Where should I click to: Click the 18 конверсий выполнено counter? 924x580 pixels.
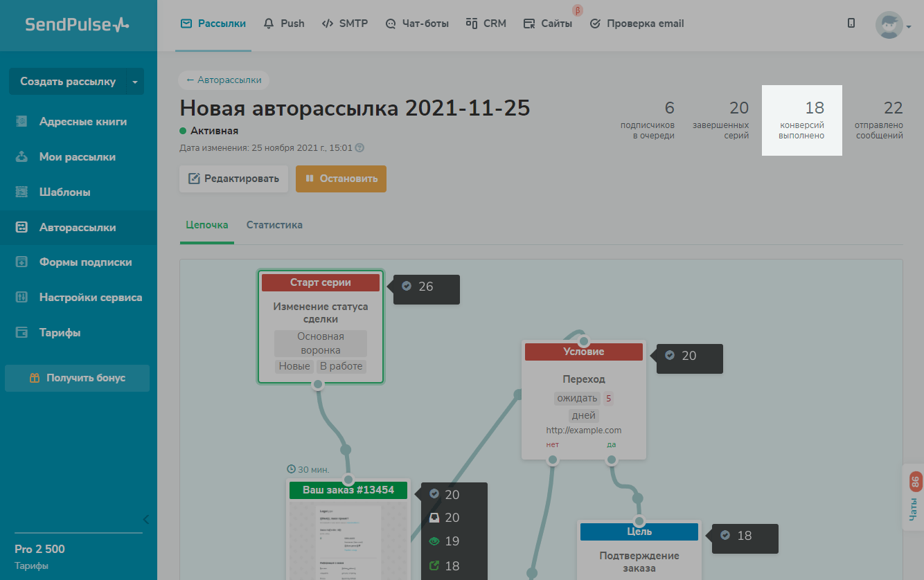[802, 120]
